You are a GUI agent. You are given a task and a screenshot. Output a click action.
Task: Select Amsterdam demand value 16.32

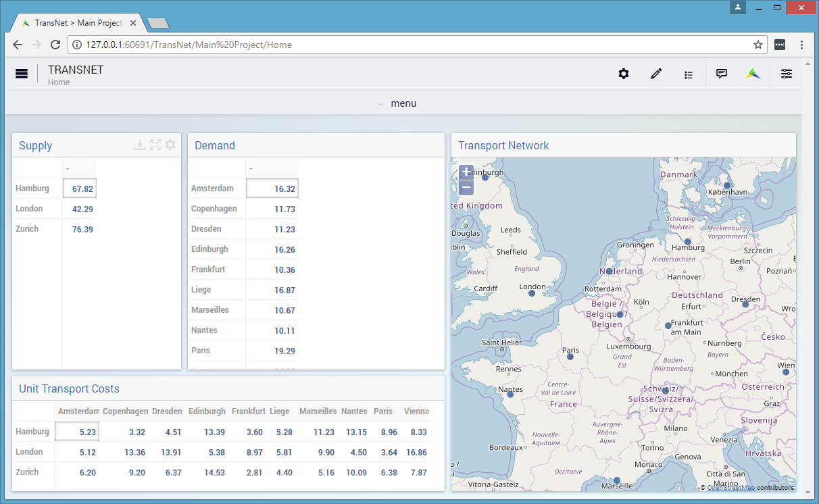pos(272,188)
